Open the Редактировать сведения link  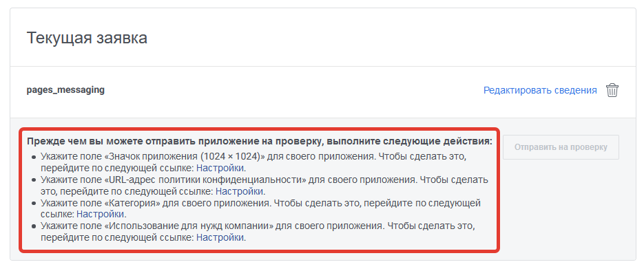(x=540, y=90)
